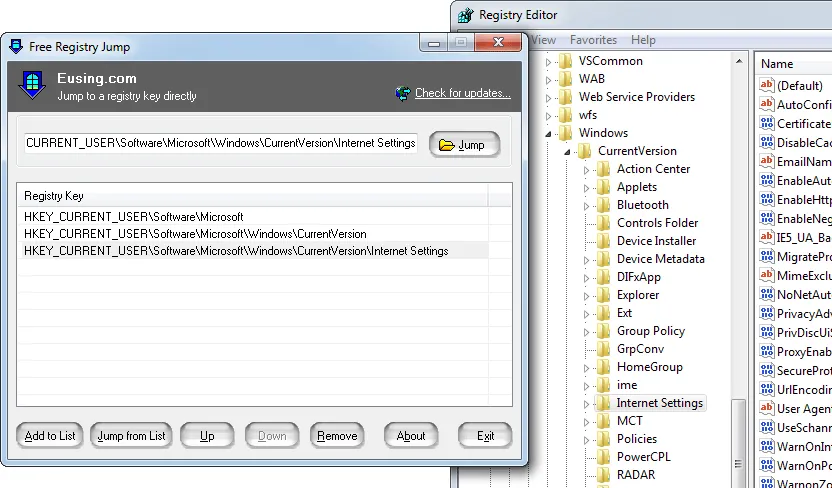Click the AutoConfig string value icon
The image size is (832, 488).
coord(766,105)
